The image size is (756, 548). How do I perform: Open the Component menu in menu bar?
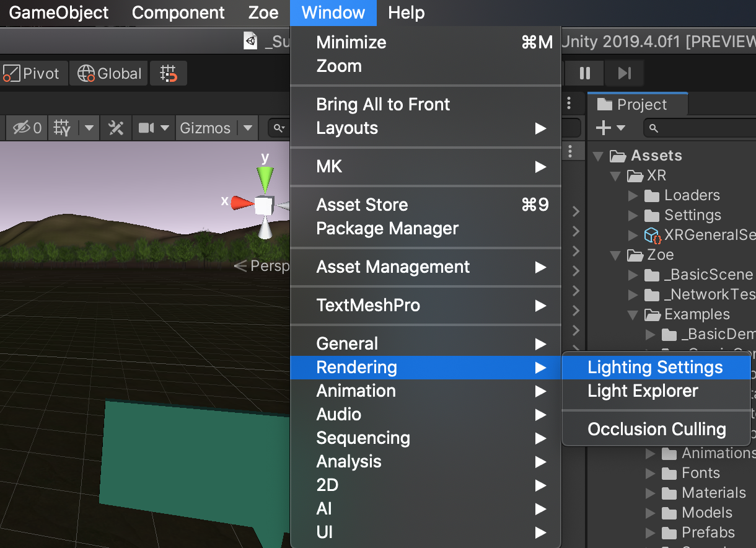coord(178,12)
